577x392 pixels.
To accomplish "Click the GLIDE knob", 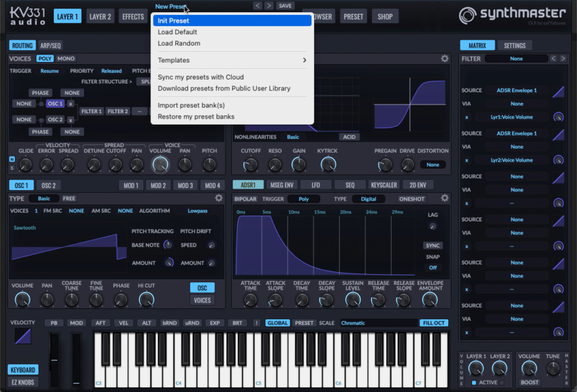I will tap(26, 165).
